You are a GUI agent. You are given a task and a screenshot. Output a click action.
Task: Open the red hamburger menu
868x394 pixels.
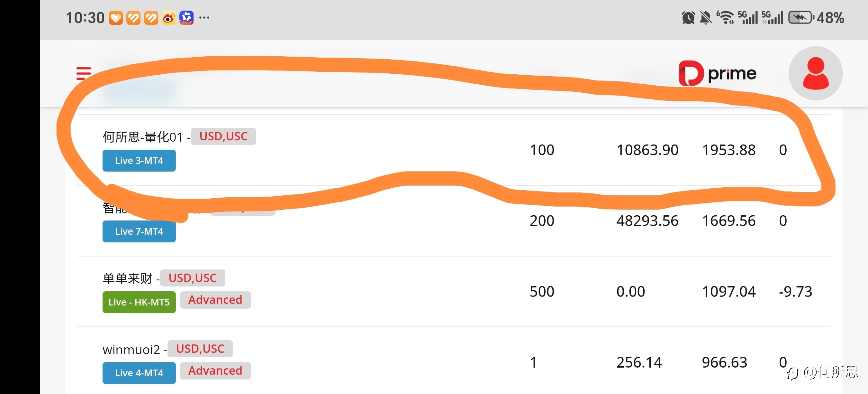pos(84,73)
